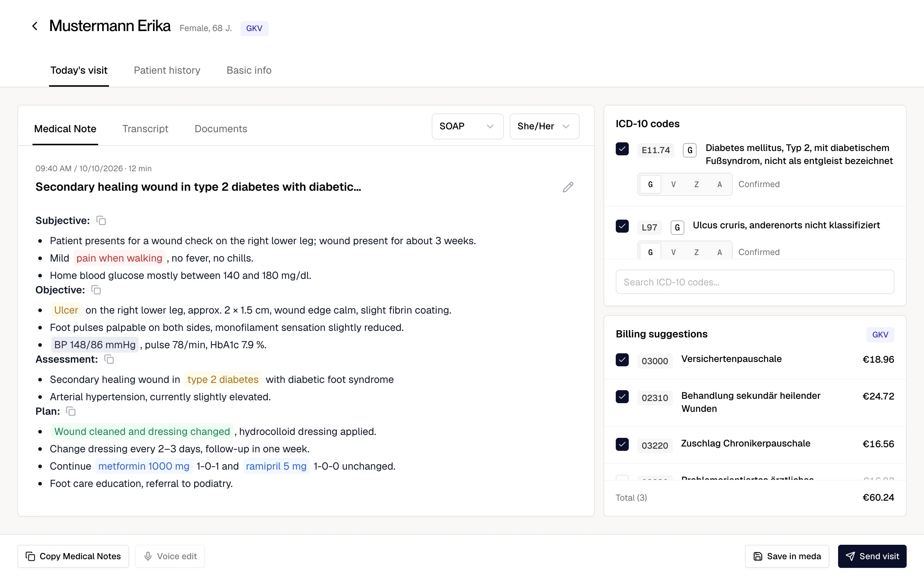Select the Medical Note tab
Image resolution: width=924 pixels, height=578 pixels.
[65, 129]
